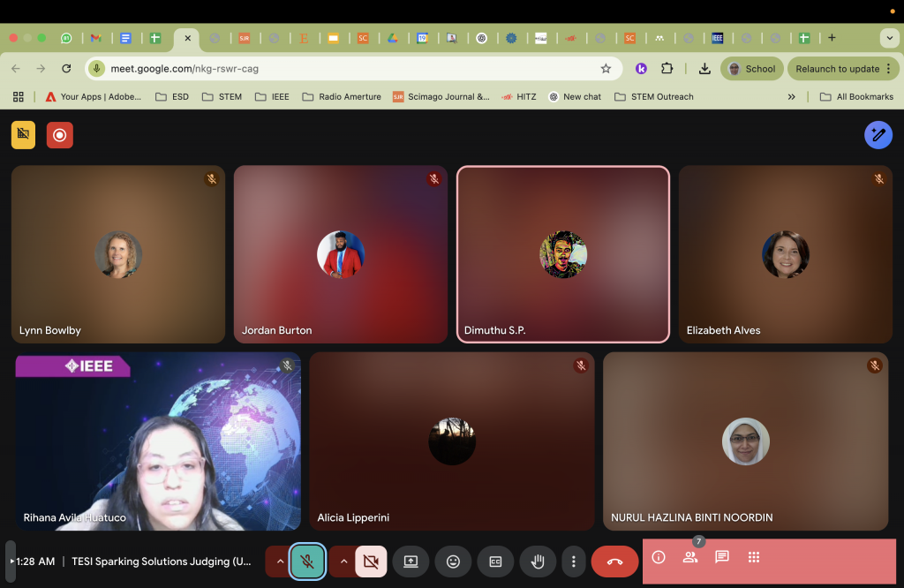Image resolution: width=904 pixels, height=588 pixels.
Task: Open the HITZ bookmark
Action: point(519,97)
